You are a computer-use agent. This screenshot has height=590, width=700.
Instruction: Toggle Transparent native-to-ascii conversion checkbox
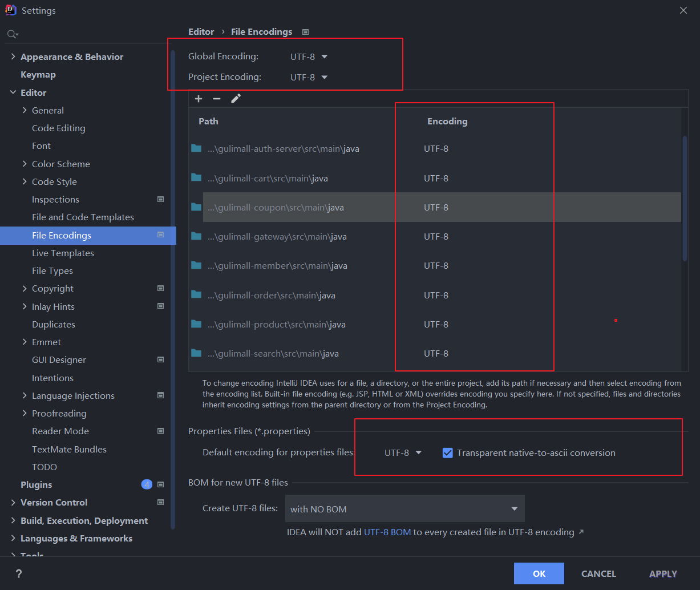click(448, 453)
